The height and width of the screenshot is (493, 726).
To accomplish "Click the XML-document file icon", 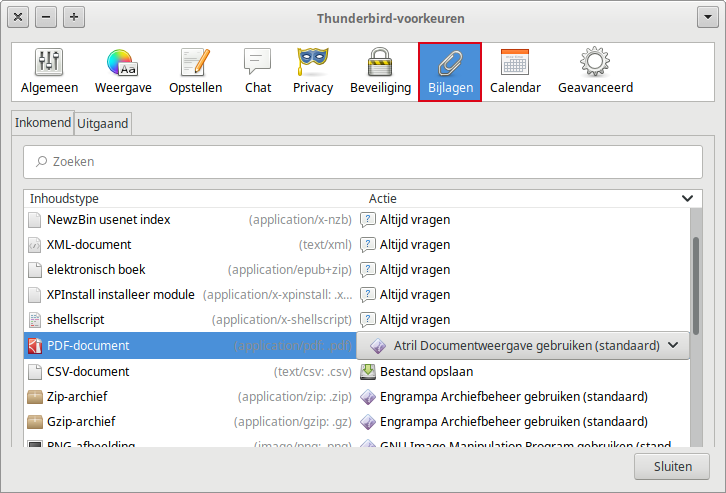I will (x=34, y=245).
